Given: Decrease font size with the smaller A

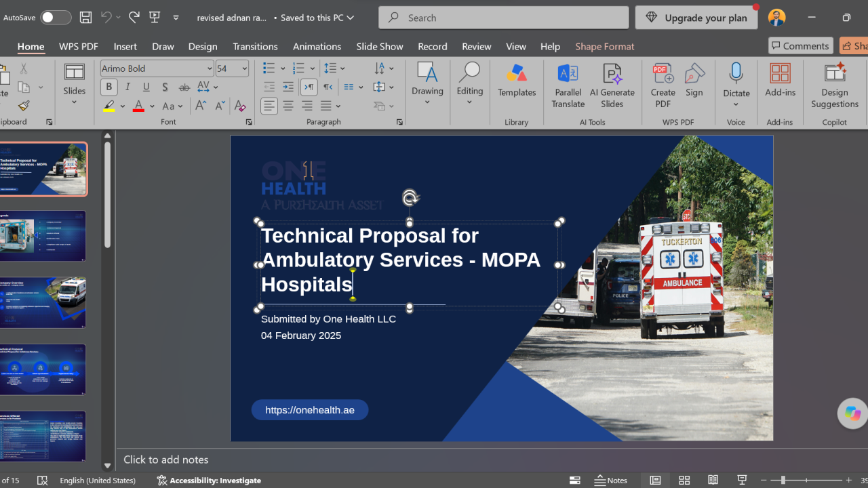Looking at the screenshot, I should (x=220, y=106).
